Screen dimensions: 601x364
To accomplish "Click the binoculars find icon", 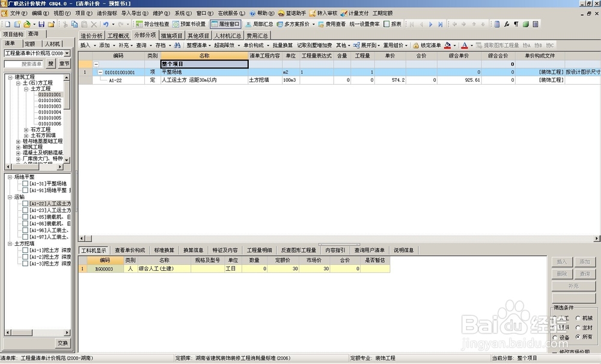I will click(177, 45).
